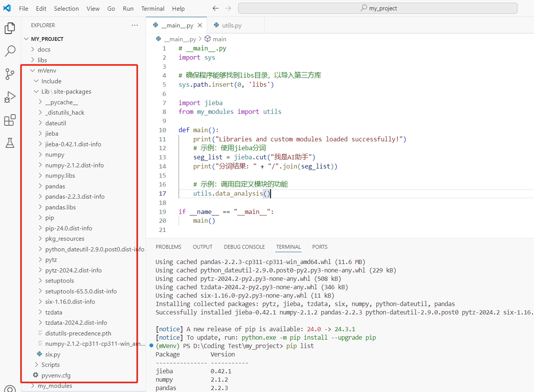Image resolution: width=534 pixels, height=392 pixels.
Task: Expand the pkg_resources folder
Action: coord(83,238)
